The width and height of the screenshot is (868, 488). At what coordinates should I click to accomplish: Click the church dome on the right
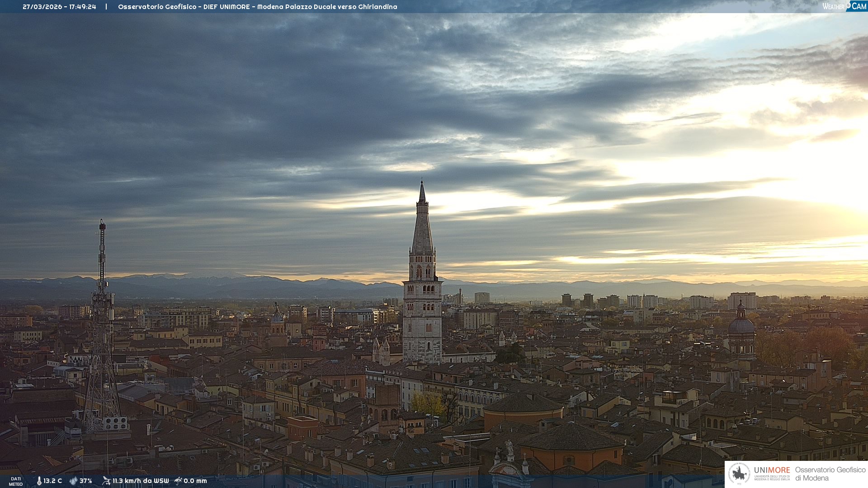(x=741, y=325)
